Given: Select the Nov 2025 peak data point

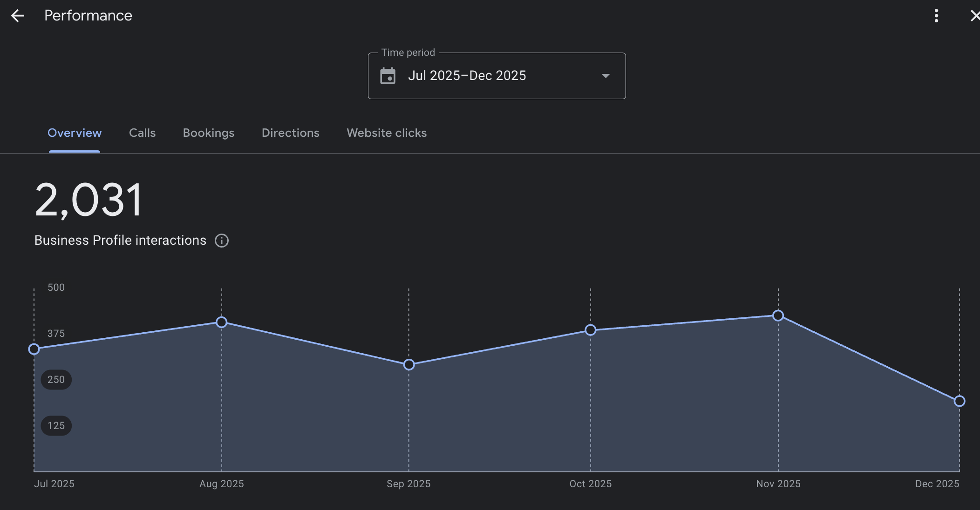Looking at the screenshot, I should 778,315.
